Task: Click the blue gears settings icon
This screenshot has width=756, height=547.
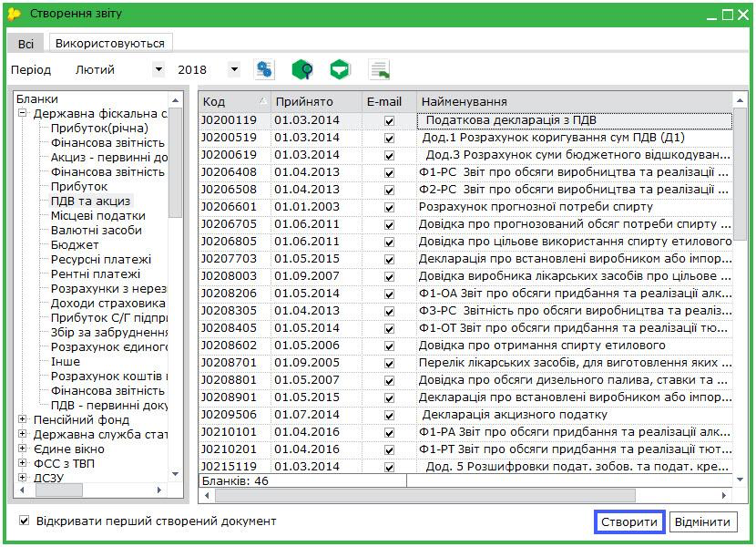Action: tap(265, 69)
